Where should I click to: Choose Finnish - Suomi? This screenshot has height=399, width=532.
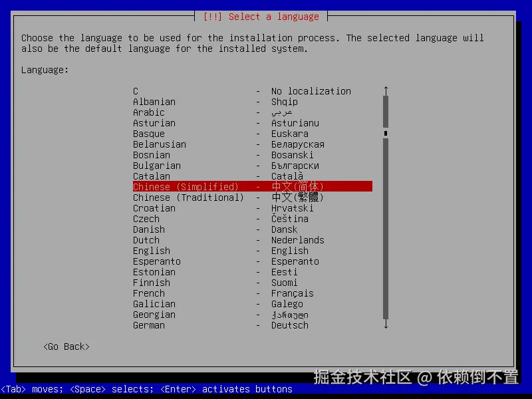click(253, 283)
